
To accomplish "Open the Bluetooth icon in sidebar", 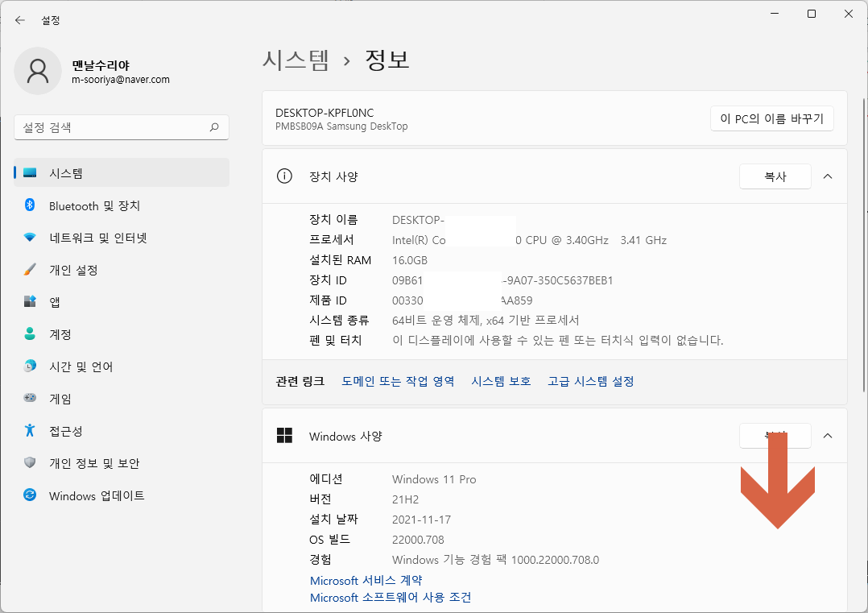I will [x=30, y=205].
